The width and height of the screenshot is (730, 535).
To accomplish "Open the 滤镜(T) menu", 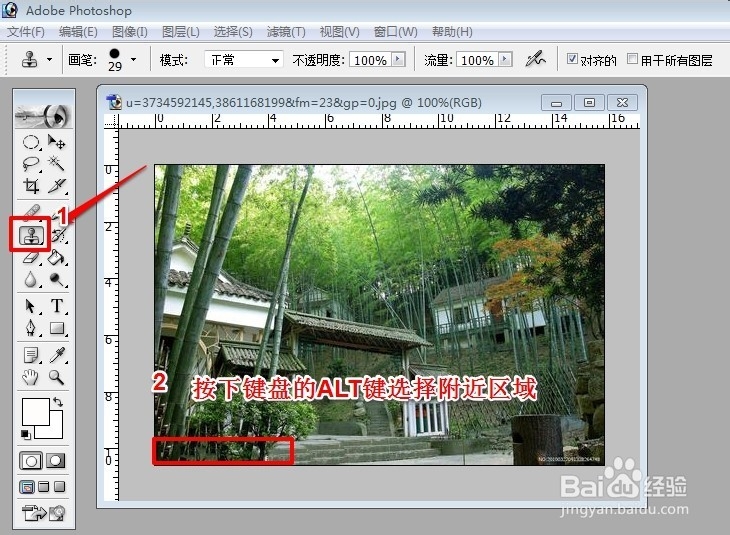I will [x=286, y=32].
